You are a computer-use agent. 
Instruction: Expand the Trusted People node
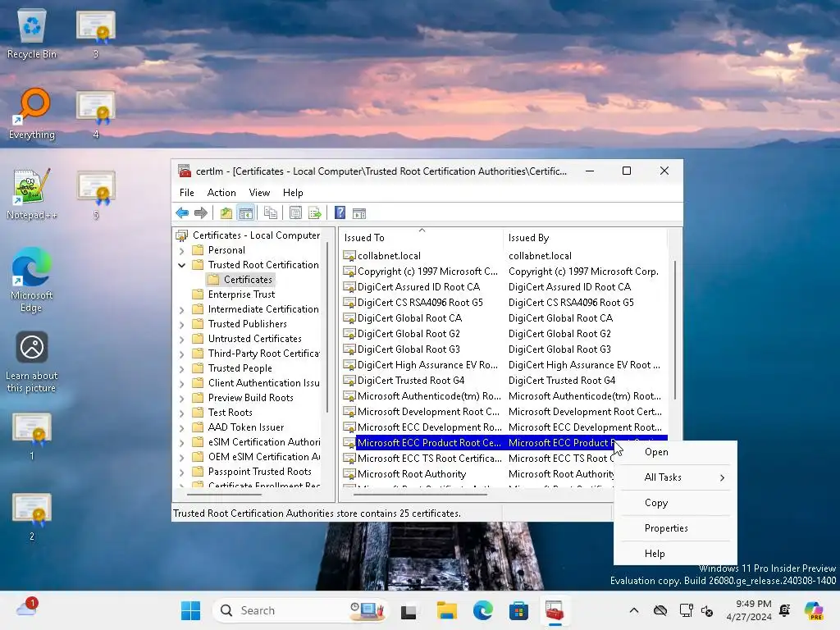181,368
